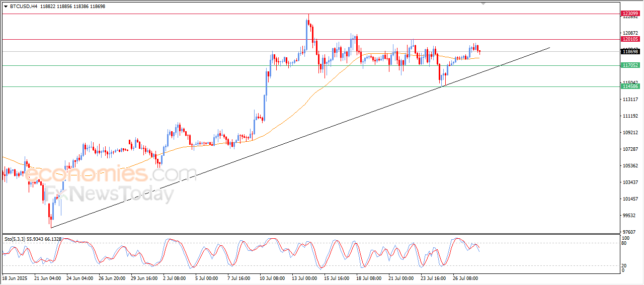The height and width of the screenshot is (285, 644).
Task: Click the 103437 price scale value
Action: tap(630, 182)
